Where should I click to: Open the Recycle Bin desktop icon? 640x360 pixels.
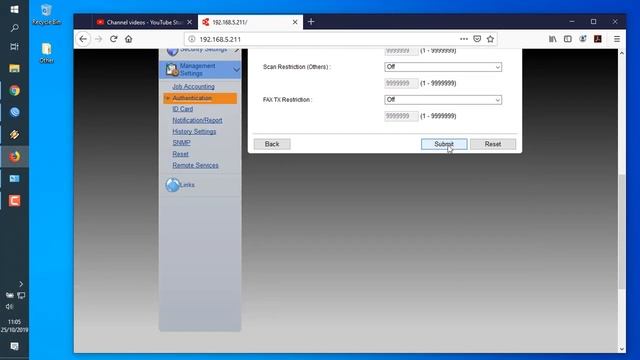click(47, 15)
